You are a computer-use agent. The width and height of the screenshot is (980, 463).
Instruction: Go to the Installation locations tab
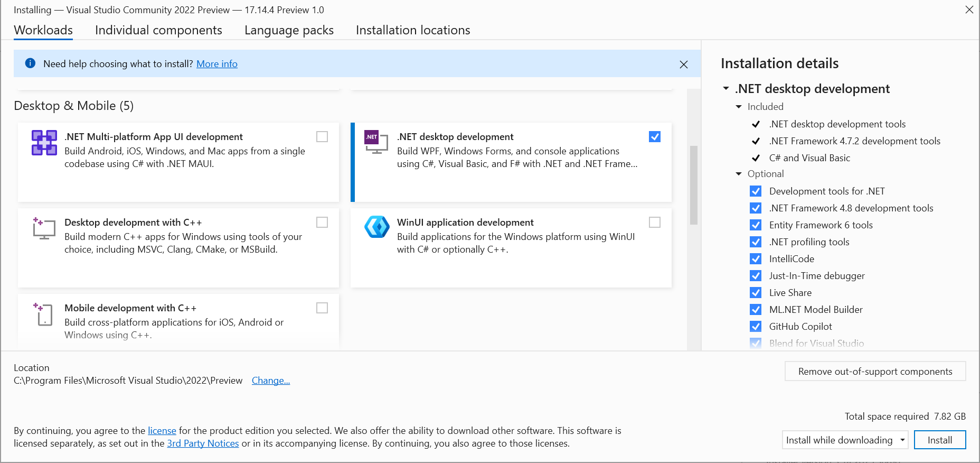point(413,30)
